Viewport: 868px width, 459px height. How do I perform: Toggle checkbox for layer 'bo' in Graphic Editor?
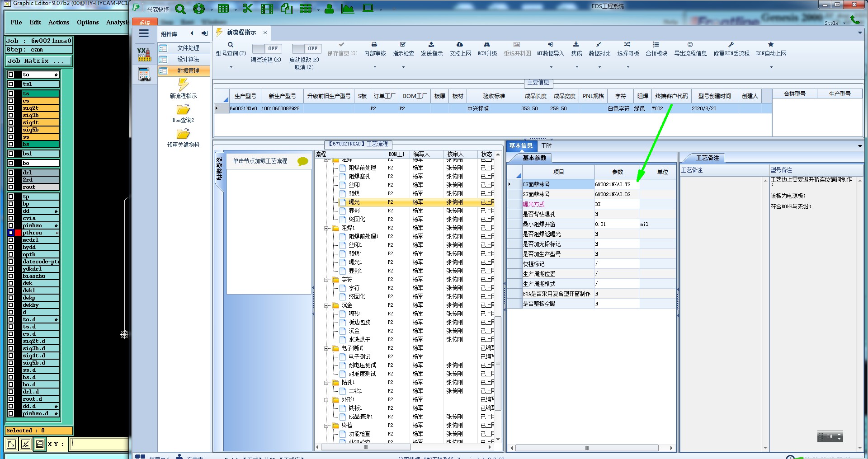11,163
